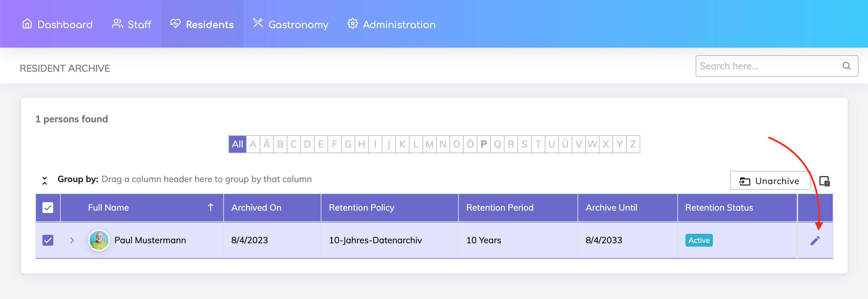Click the pencil edit icon for Paul Mustermann
868x299 pixels.
pos(815,241)
